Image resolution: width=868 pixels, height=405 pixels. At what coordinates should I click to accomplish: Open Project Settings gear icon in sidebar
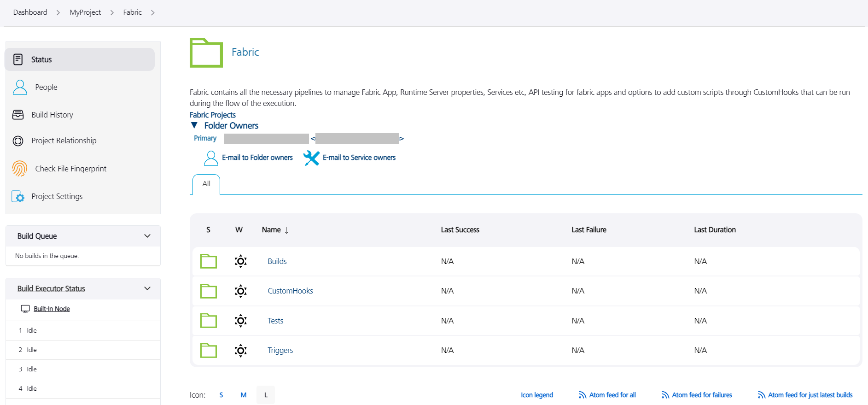18,197
